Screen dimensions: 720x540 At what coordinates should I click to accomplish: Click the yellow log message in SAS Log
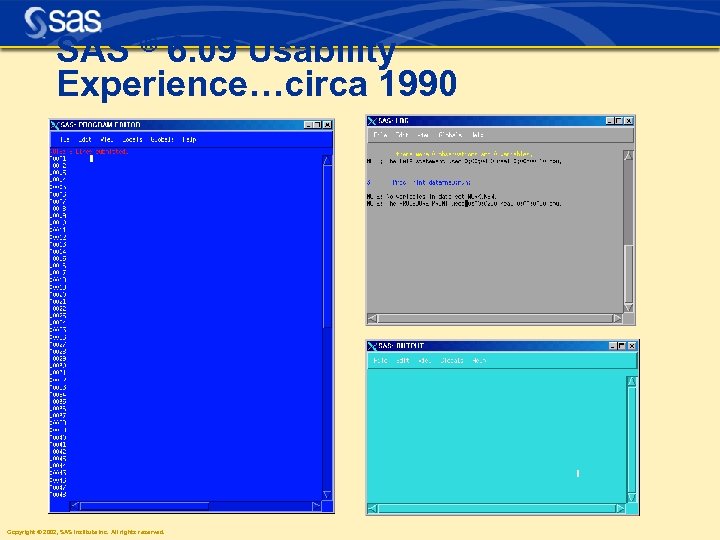point(464,154)
